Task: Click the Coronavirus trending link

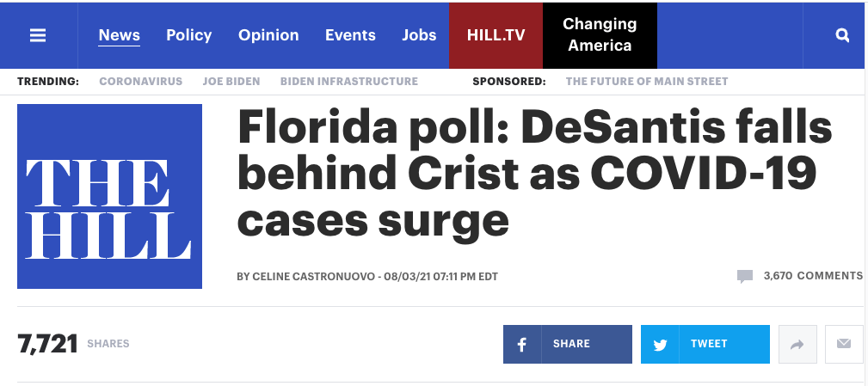Action: click(x=141, y=82)
